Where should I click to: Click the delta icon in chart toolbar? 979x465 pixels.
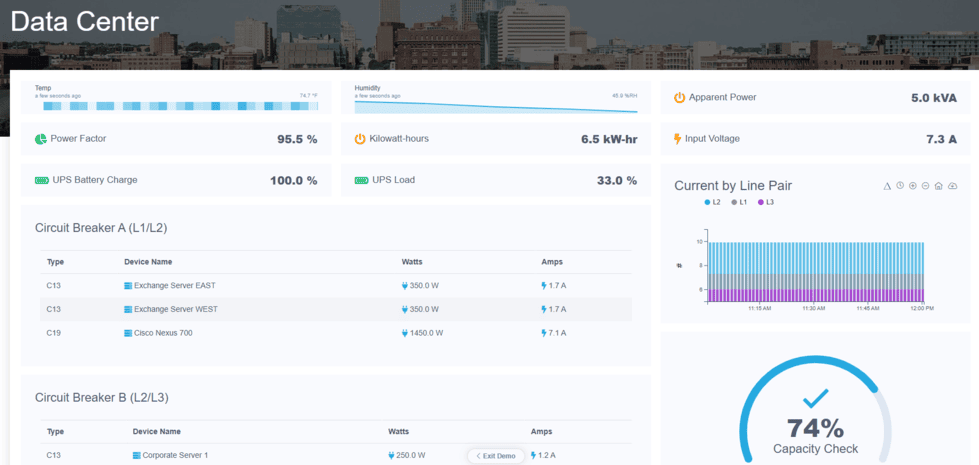tap(887, 186)
